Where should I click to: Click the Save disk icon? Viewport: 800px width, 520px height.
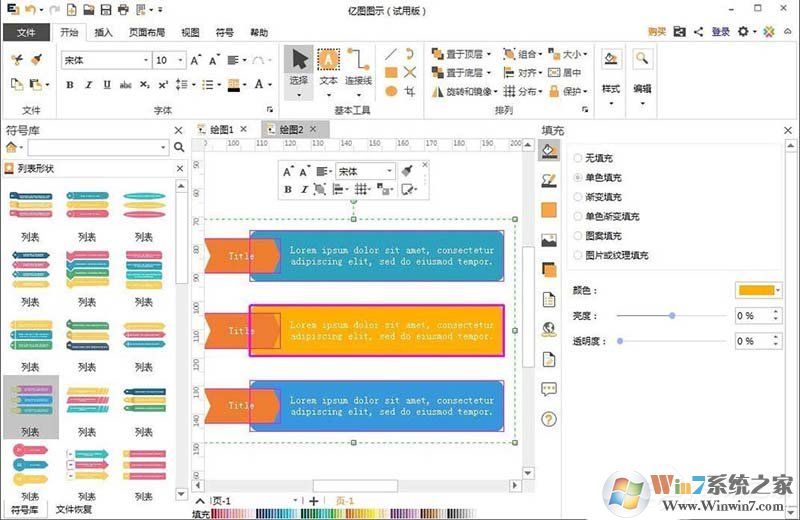(106, 10)
